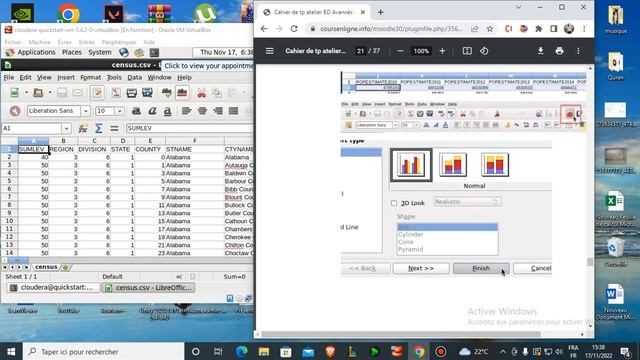Open the recent documents arrow beside Open icon
This screenshot has height=360, width=640.
pyautogui.click(x=49, y=93)
